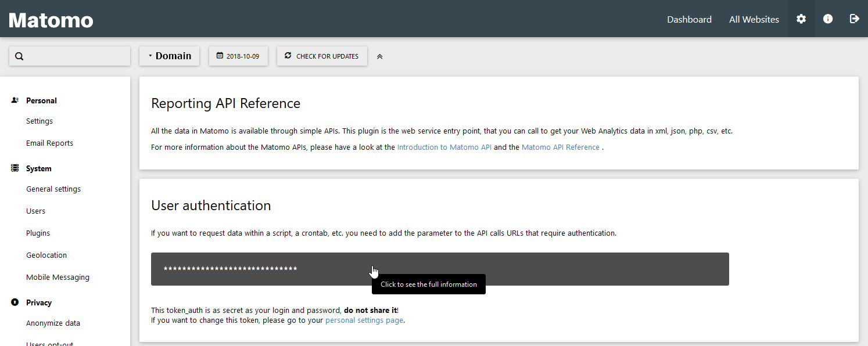Screen dimensions: 868x346
Task: Open Plugins in the System sidebar
Action: click(38, 233)
